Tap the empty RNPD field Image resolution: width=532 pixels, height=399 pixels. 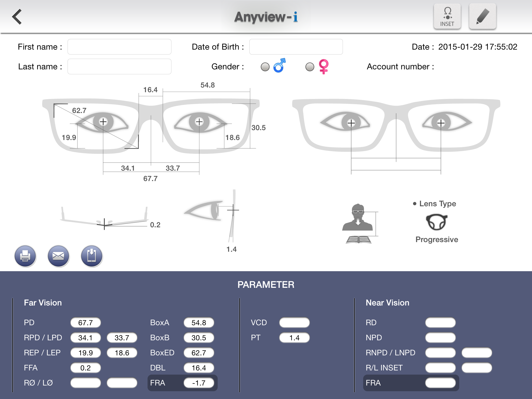(x=440, y=353)
